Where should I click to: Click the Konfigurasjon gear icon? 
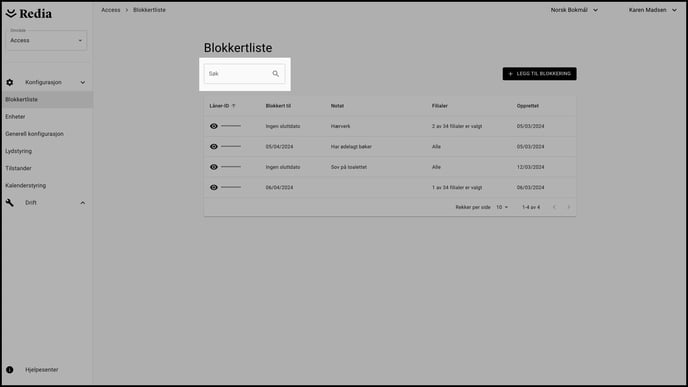10,82
